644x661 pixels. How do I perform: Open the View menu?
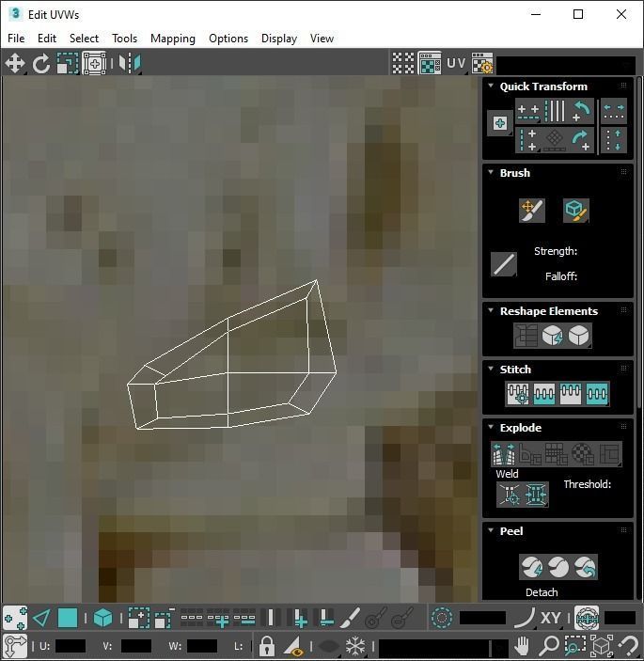[x=322, y=39]
